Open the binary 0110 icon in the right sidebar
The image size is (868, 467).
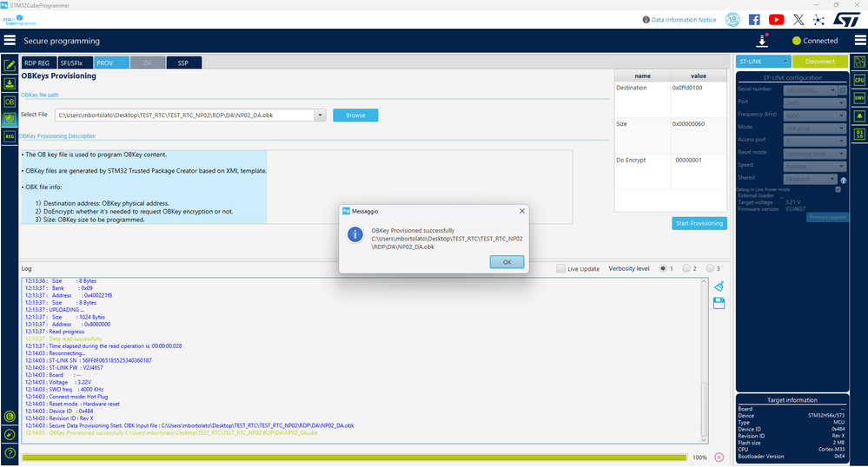pyautogui.click(x=859, y=134)
